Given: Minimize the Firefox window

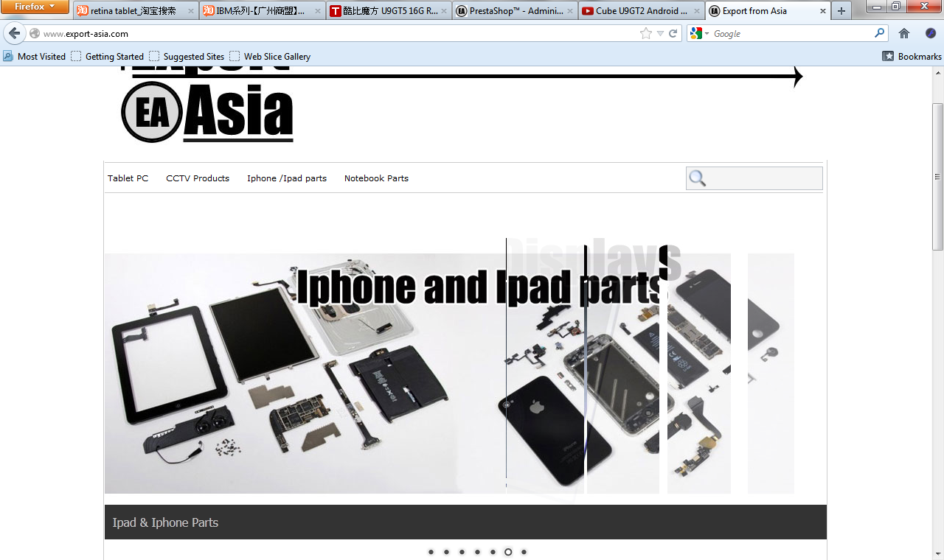Looking at the screenshot, I should pos(876,7).
